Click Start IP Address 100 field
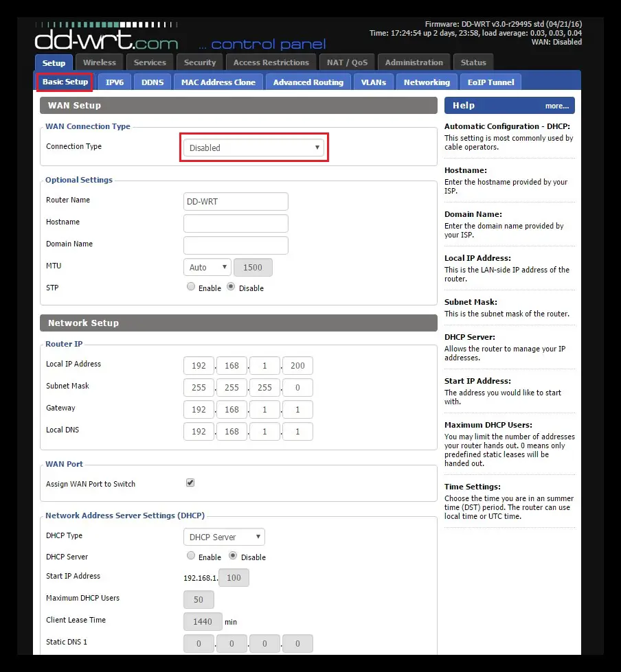This screenshot has height=672, width=621. (234, 578)
